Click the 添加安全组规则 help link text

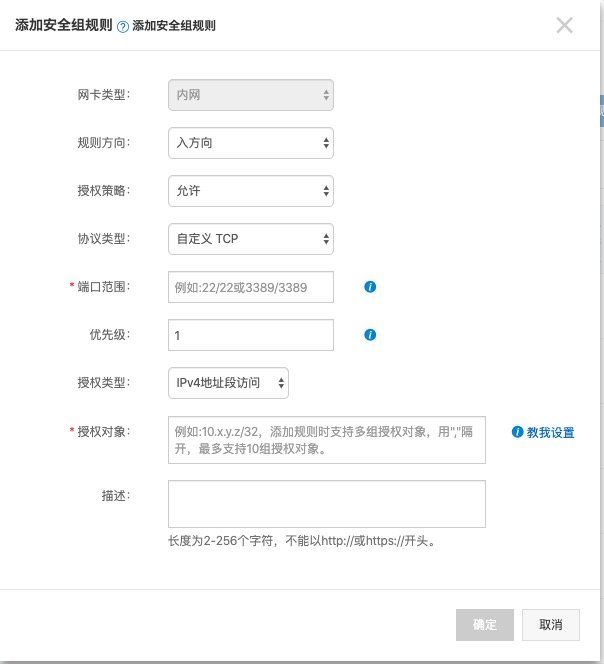[x=174, y=26]
